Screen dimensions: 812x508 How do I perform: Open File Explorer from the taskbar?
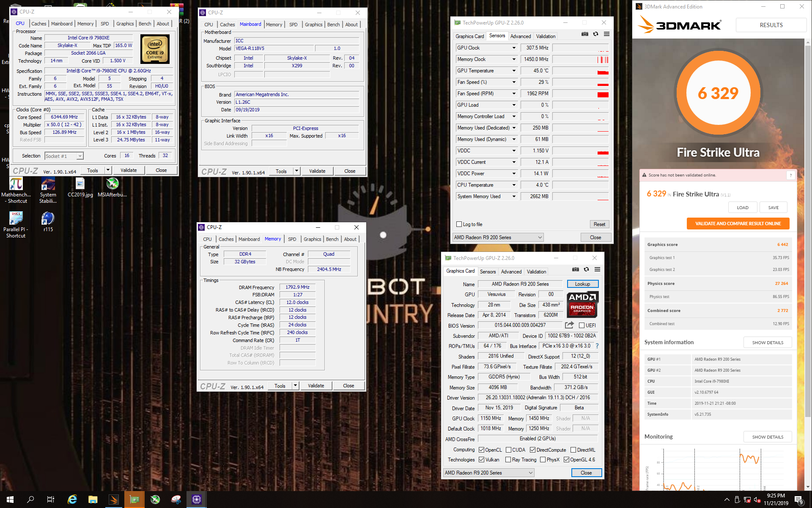pyautogui.click(x=93, y=500)
